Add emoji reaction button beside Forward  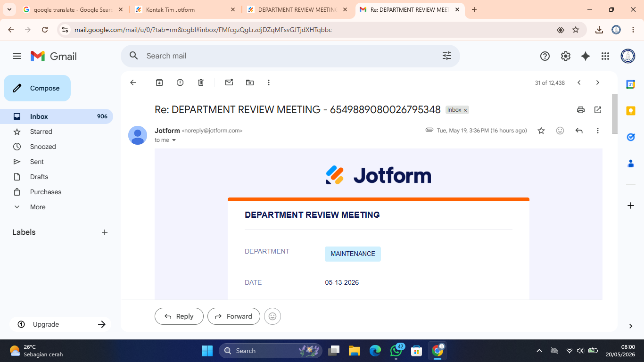pos(272,316)
